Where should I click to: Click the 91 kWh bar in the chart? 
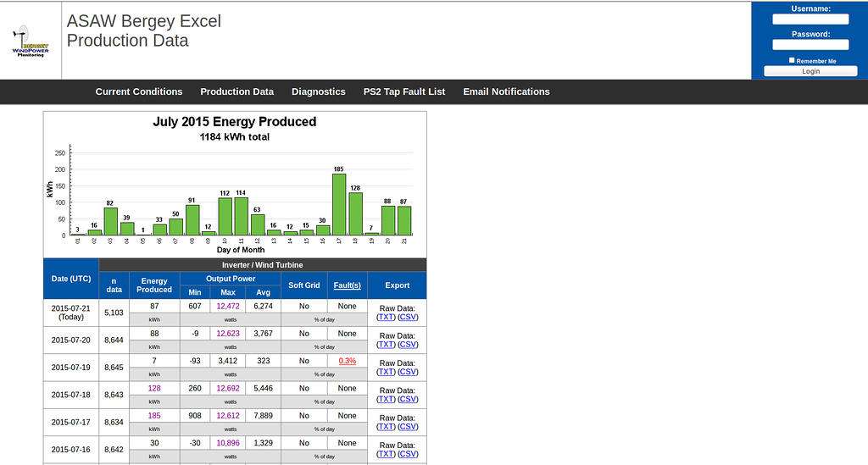192,220
